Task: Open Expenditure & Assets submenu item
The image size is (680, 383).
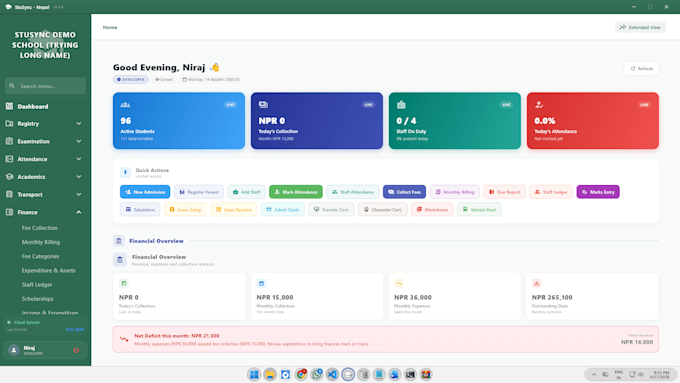Action: pyautogui.click(x=49, y=271)
